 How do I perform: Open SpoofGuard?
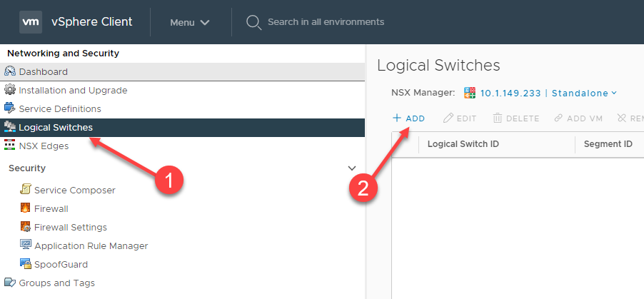61,264
